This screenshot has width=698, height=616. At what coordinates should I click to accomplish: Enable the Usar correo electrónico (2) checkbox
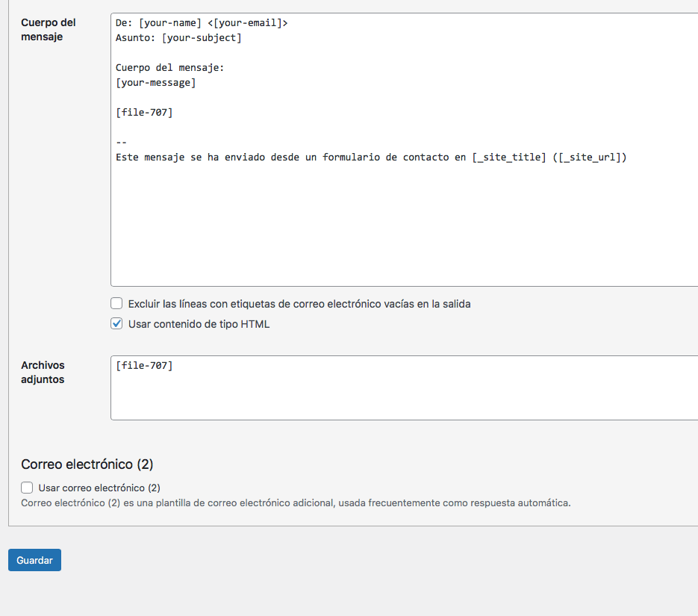point(27,488)
